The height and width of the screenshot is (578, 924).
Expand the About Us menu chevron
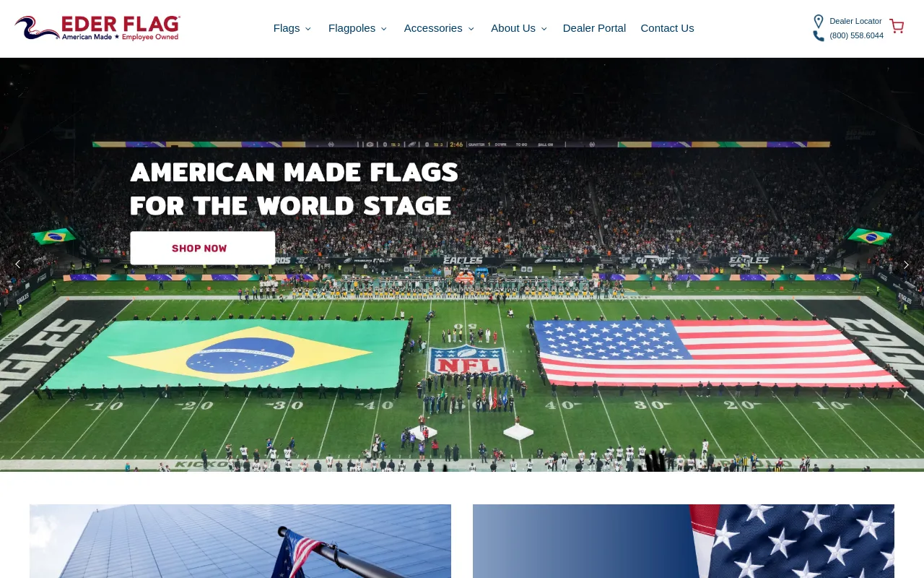click(544, 29)
